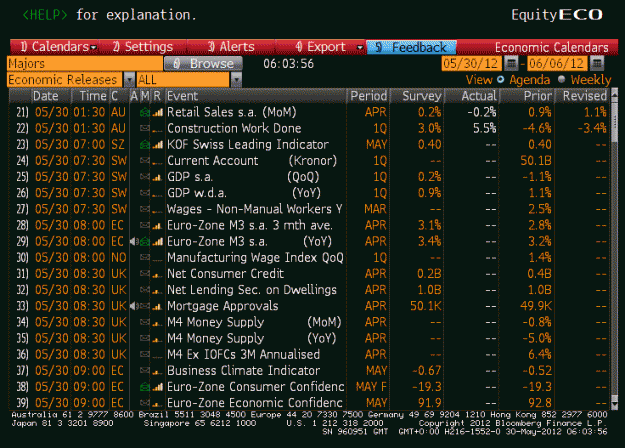This screenshot has height=448, width=625.
Task: Sort by the Survey column header
Action: [418, 96]
